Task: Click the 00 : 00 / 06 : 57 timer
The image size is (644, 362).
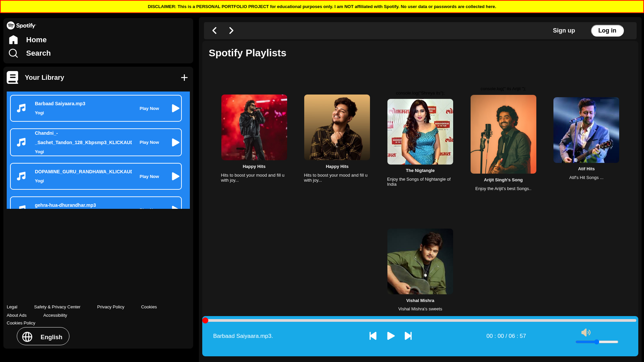Action: tap(506, 336)
